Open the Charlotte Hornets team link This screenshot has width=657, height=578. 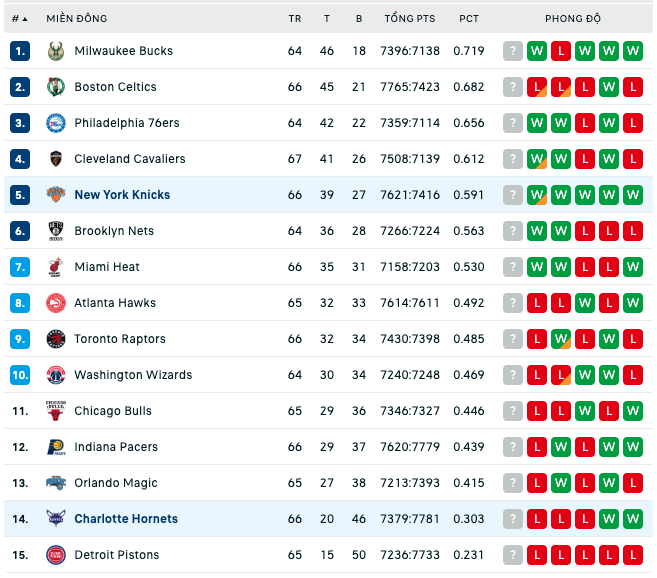click(x=126, y=519)
